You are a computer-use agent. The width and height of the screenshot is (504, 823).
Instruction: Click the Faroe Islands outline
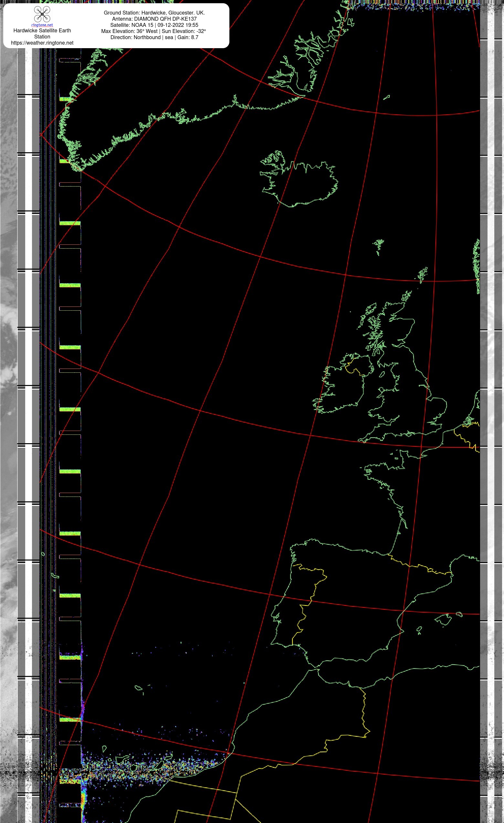pos(379,247)
